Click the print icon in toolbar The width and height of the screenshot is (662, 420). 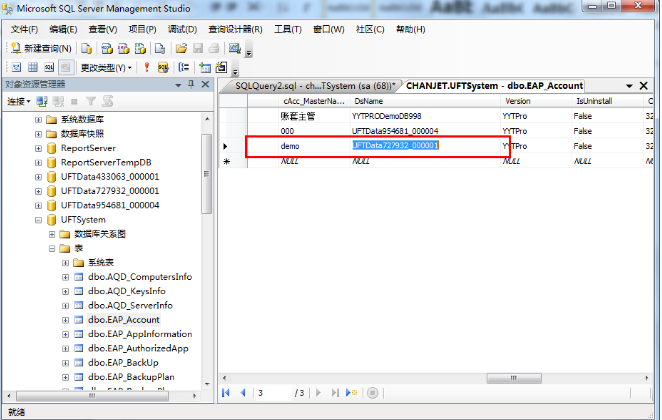coord(214,49)
